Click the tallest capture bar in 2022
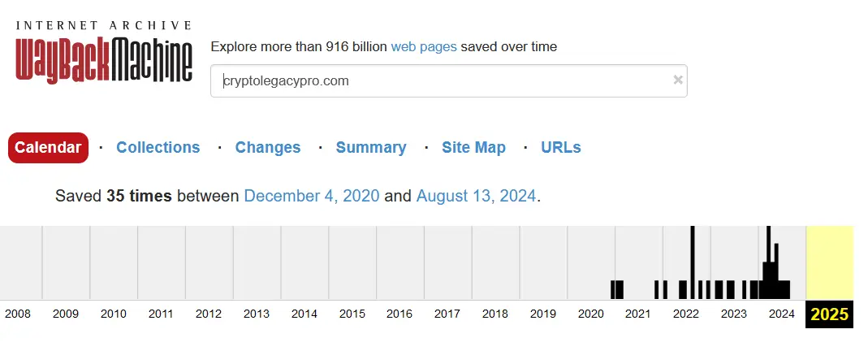This screenshot has width=868, height=351. [x=693, y=260]
